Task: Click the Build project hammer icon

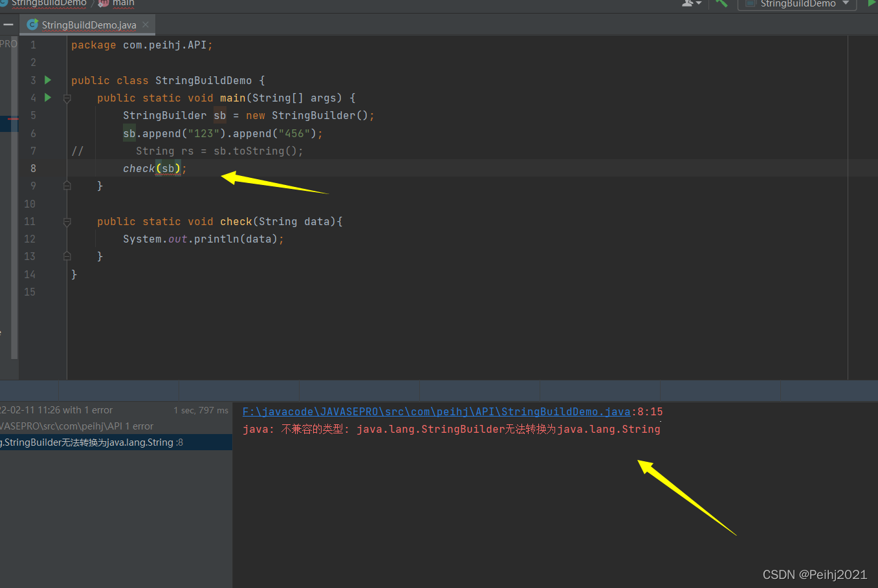Action: 721,3
